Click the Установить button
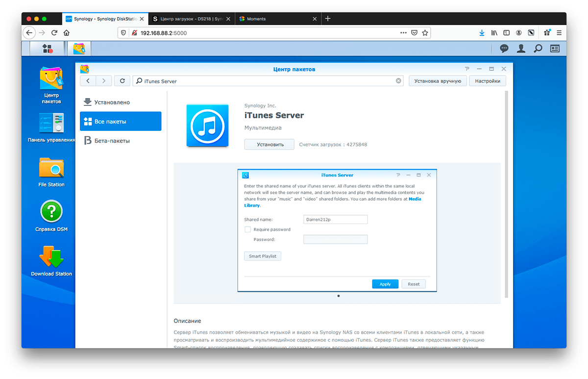 point(269,145)
